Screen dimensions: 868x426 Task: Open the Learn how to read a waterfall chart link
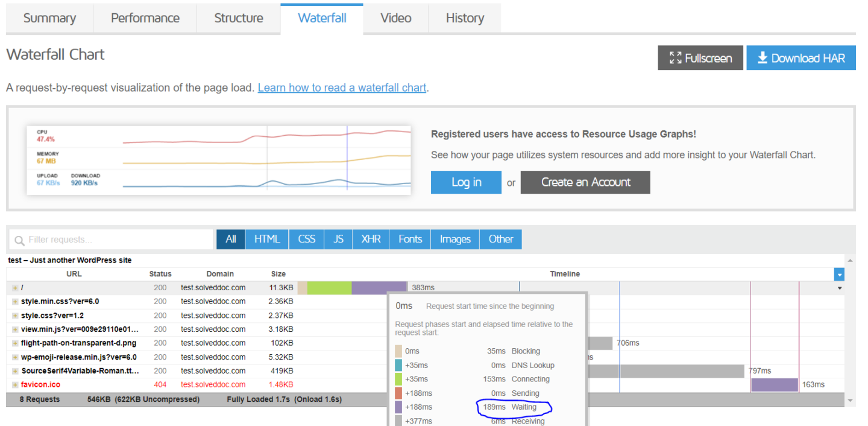click(x=342, y=87)
